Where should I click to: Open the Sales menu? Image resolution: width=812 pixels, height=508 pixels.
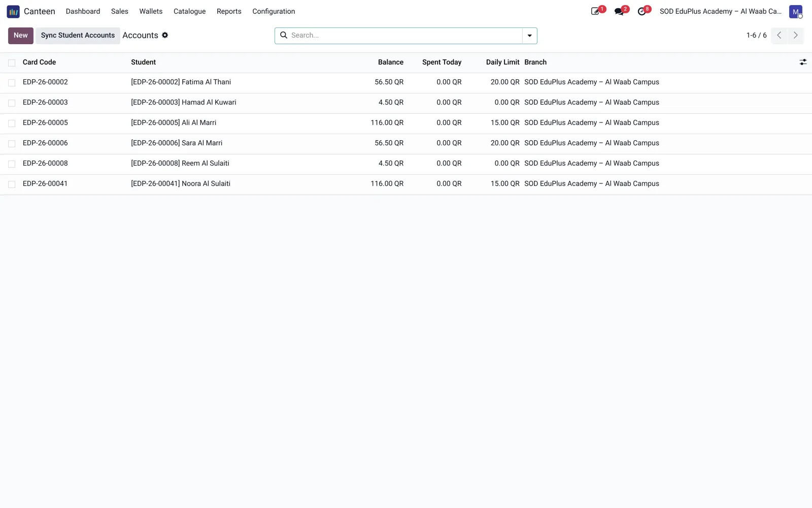tap(119, 11)
